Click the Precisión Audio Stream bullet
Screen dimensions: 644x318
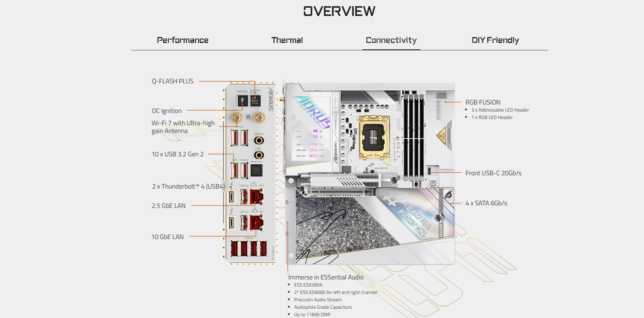pyautogui.click(x=318, y=300)
